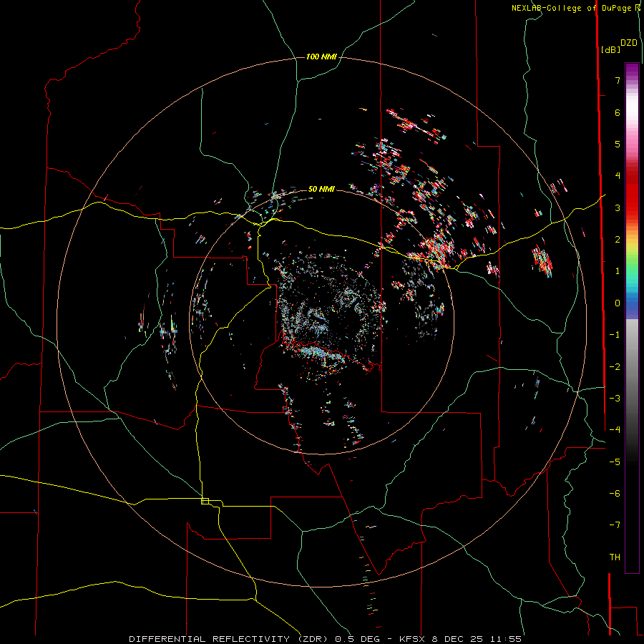The height and width of the screenshot is (644, 644).
Task: Click the small yellow square city marker
Action: click(205, 501)
